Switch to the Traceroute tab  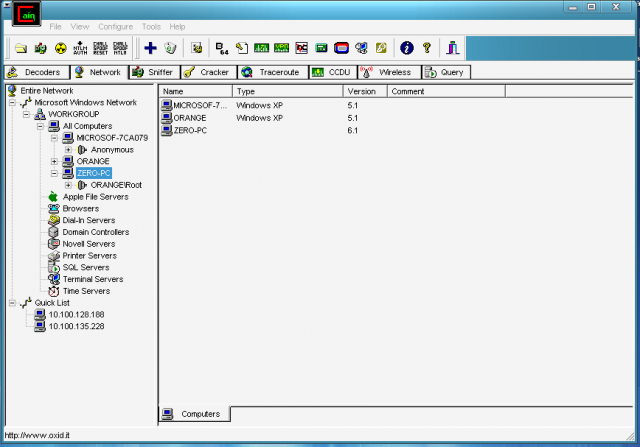[273, 72]
